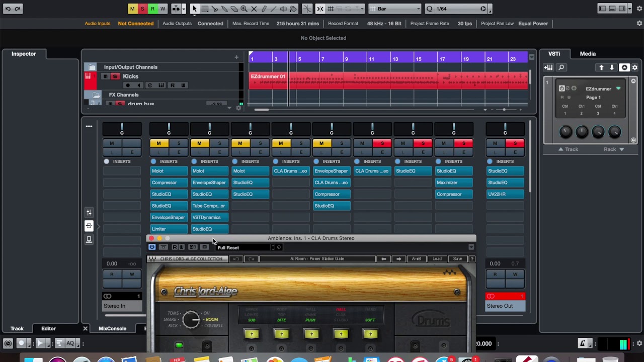Enable record on Kicks track
The height and width of the screenshot is (362, 644).
pos(128,85)
